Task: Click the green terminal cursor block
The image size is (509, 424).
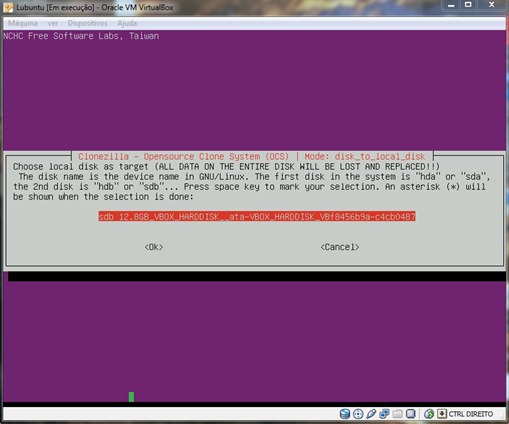Action: click(131, 397)
